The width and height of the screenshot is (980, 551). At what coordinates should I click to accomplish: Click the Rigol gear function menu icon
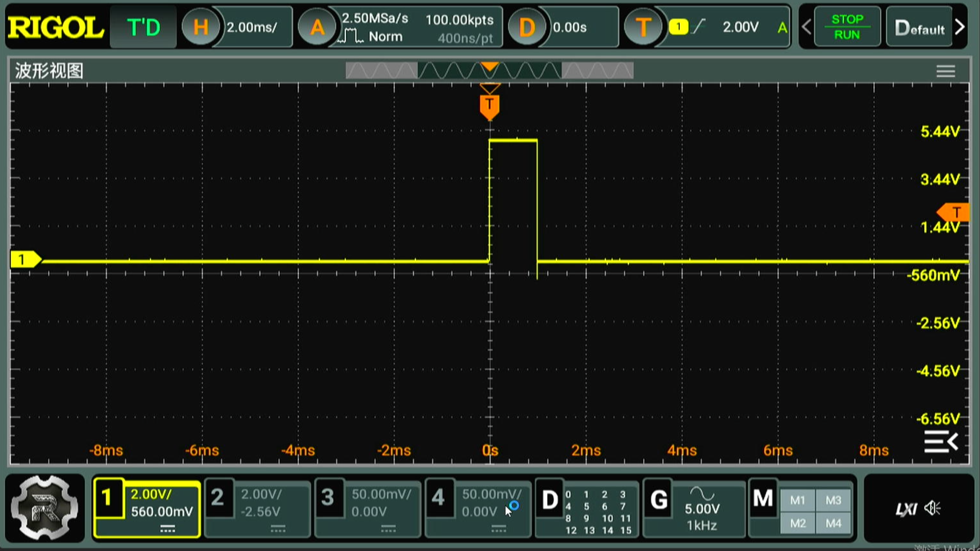point(45,508)
